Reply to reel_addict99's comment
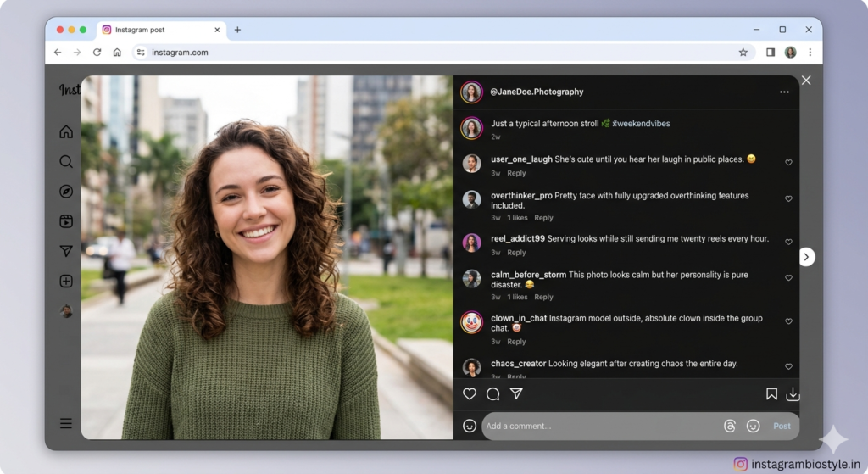This screenshot has height=474, width=868. coord(516,253)
